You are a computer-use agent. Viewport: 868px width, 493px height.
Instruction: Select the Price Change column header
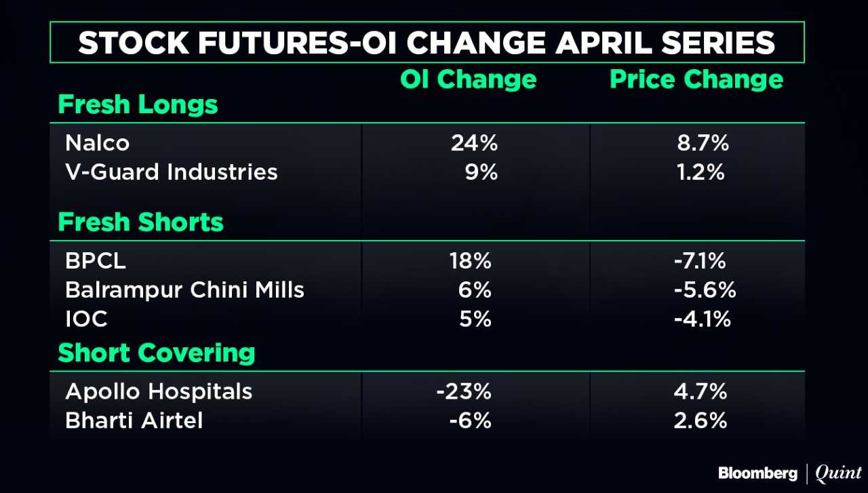696,79
